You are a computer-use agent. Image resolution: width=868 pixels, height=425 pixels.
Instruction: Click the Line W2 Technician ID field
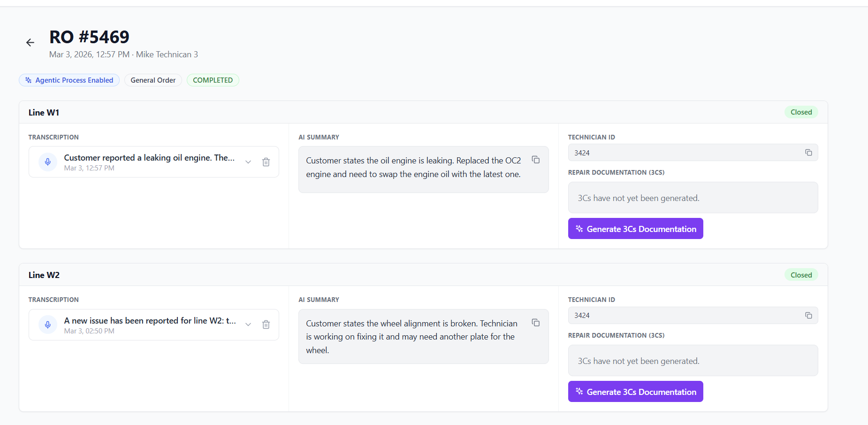(685, 316)
